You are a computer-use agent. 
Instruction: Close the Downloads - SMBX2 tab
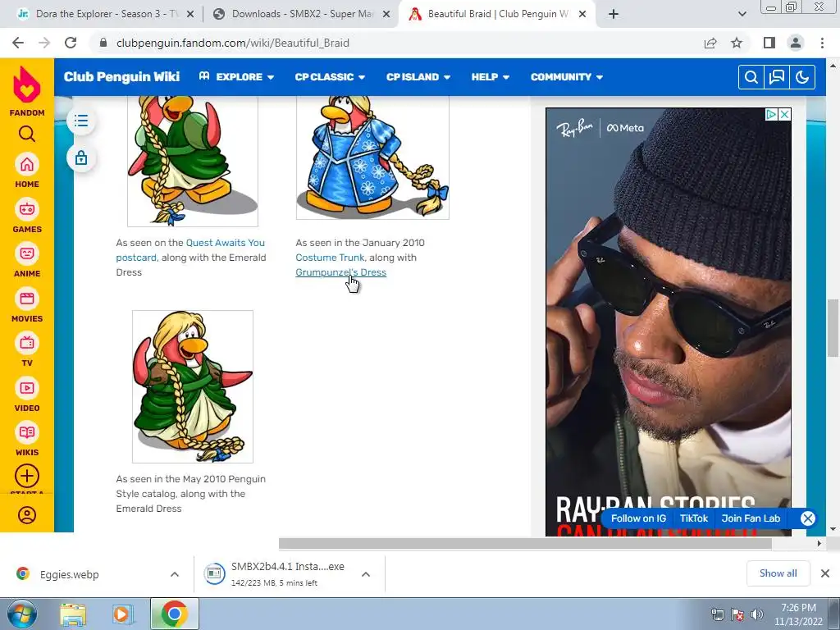click(386, 15)
